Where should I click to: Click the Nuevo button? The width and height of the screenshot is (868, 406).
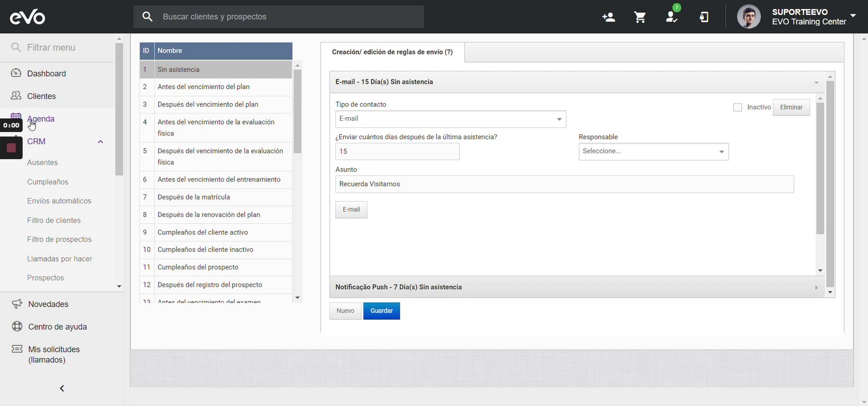tap(345, 311)
